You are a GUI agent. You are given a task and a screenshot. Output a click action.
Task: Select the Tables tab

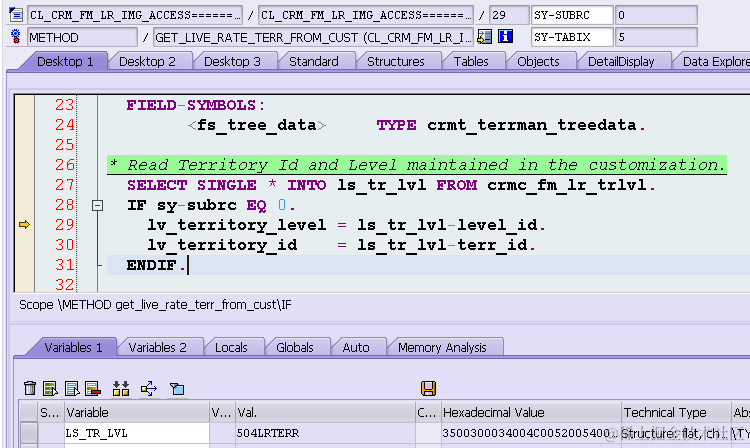[471, 62]
